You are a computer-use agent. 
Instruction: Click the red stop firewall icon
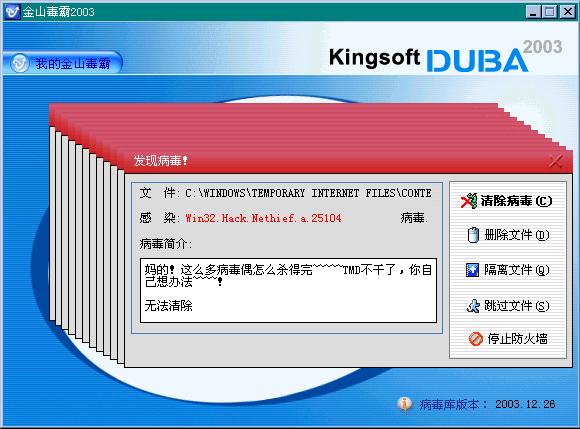point(476,338)
